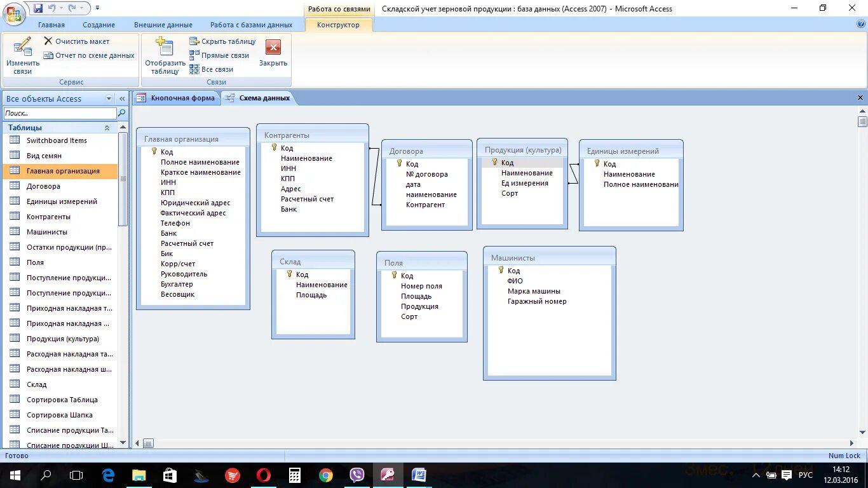Open Работа с базами данных tab
The height and width of the screenshot is (488, 868).
point(252,25)
